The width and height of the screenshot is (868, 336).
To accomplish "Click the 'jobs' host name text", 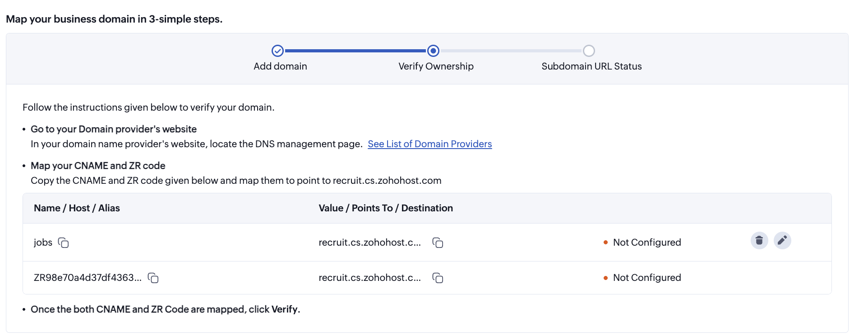I will point(43,243).
